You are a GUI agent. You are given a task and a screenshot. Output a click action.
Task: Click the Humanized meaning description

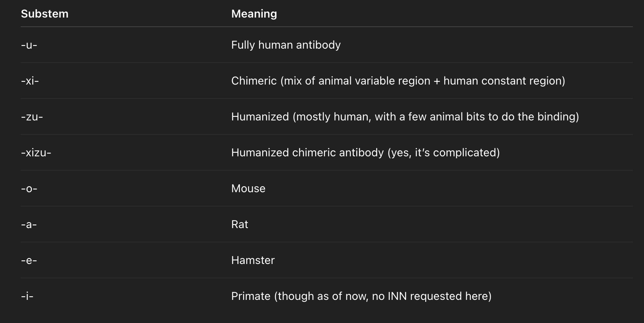(405, 117)
